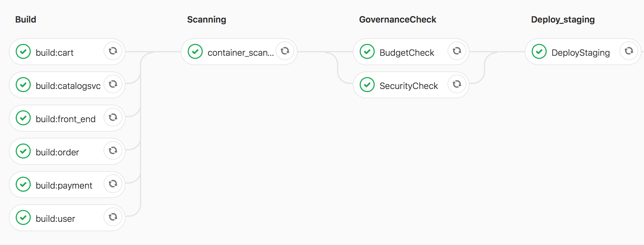This screenshot has height=245, width=644.
Task: Retry the build:payment job
Action: pyautogui.click(x=113, y=184)
